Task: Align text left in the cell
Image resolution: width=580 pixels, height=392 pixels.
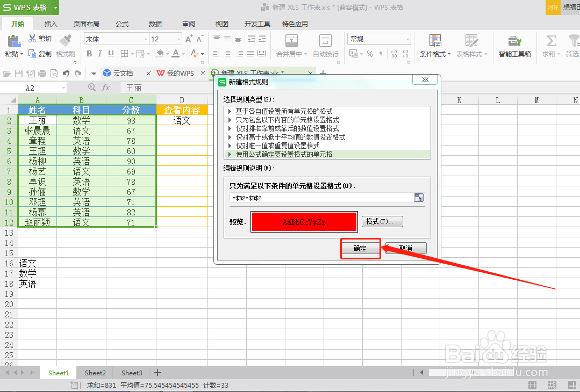Action: [217, 54]
